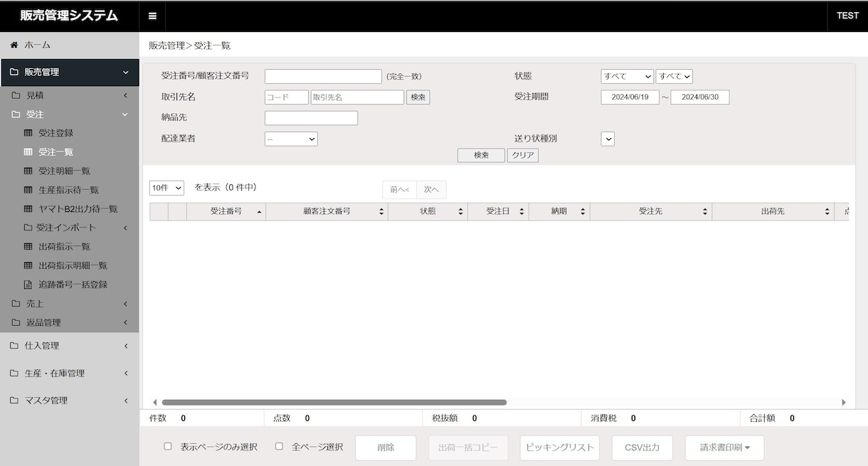Image resolution: width=868 pixels, height=466 pixels.
Task: Click the folder icon beside マスタ管理
Action: point(14,401)
